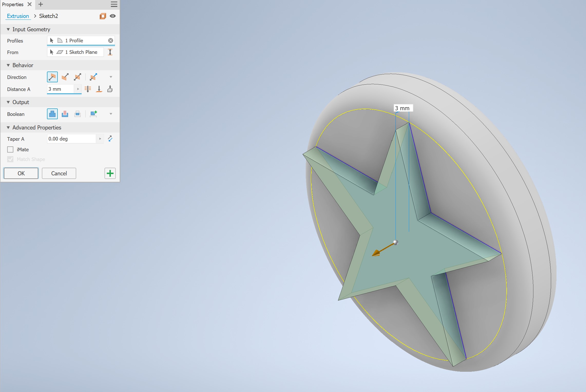Select the Intersect boolean icon
This screenshot has width=586, height=392.
click(78, 114)
